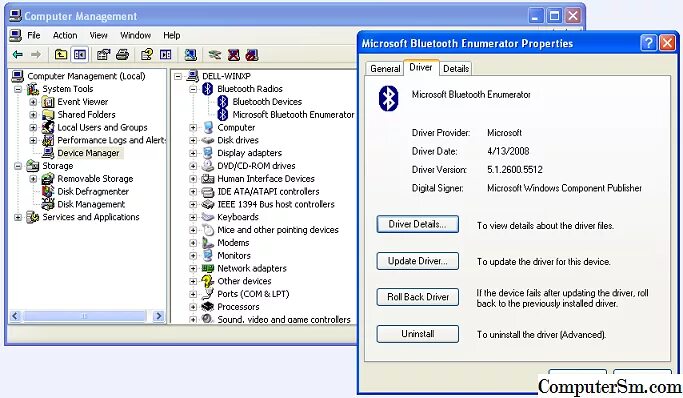
Task: Open the View menu
Action: pos(98,35)
